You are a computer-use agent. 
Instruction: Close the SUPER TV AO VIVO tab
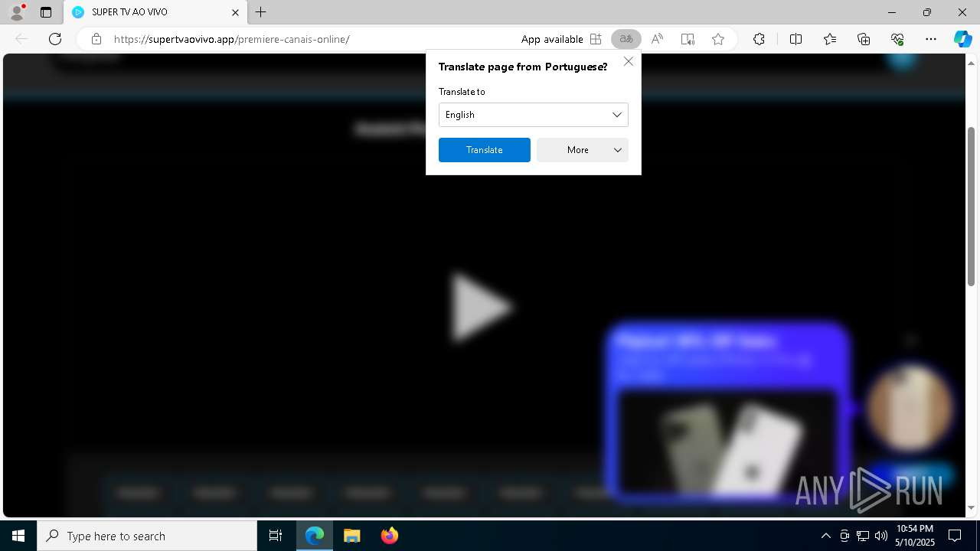coord(235,12)
